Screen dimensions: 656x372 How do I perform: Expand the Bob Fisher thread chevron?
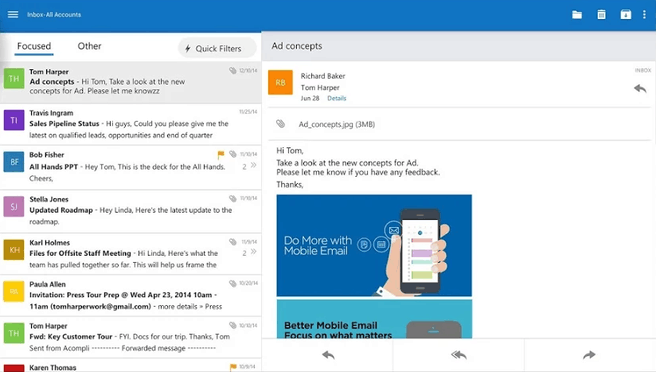[x=254, y=166]
